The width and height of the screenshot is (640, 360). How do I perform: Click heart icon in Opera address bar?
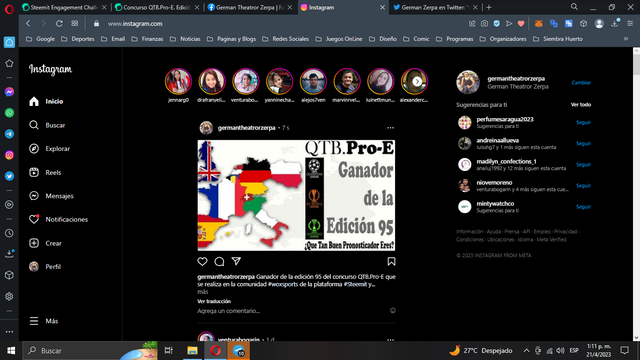pos(521,24)
